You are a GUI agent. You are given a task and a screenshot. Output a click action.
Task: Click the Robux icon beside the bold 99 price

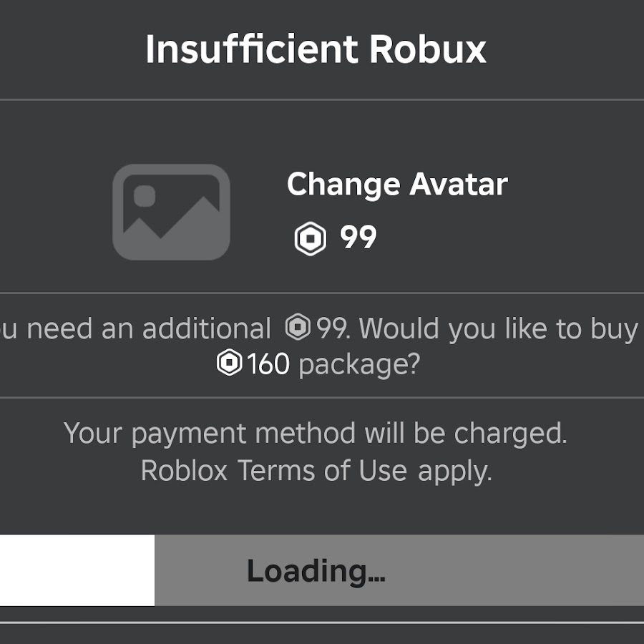pyautogui.click(x=311, y=238)
